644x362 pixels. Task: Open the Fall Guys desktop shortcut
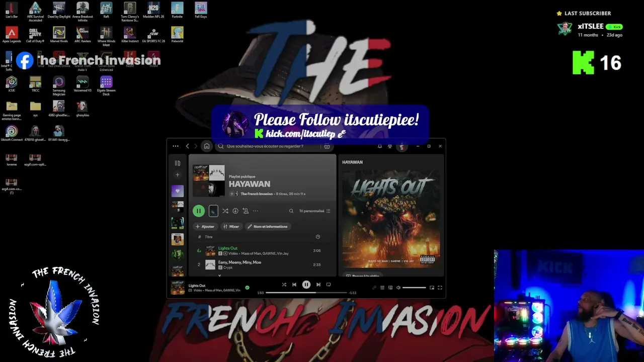click(201, 10)
